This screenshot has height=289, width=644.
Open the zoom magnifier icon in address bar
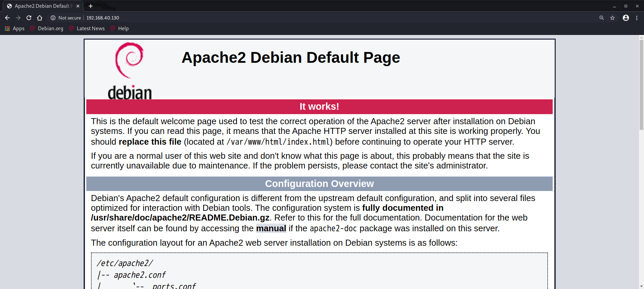(x=602, y=18)
